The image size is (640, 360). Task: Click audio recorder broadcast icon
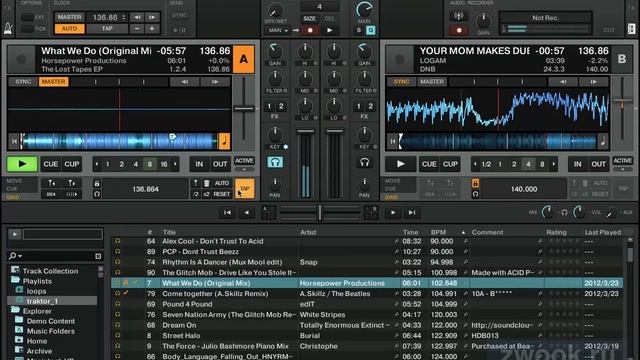(459, 16)
